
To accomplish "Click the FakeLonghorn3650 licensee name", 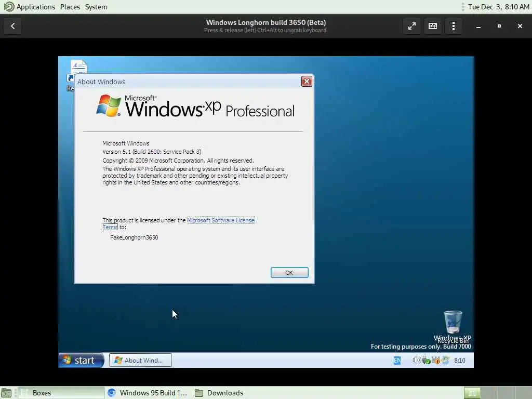I will pos(134,237).
